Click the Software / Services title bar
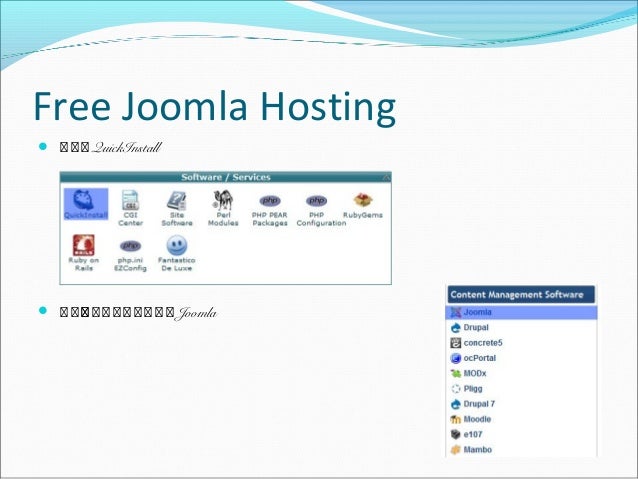The image size is (638, 479). (225, 177)
